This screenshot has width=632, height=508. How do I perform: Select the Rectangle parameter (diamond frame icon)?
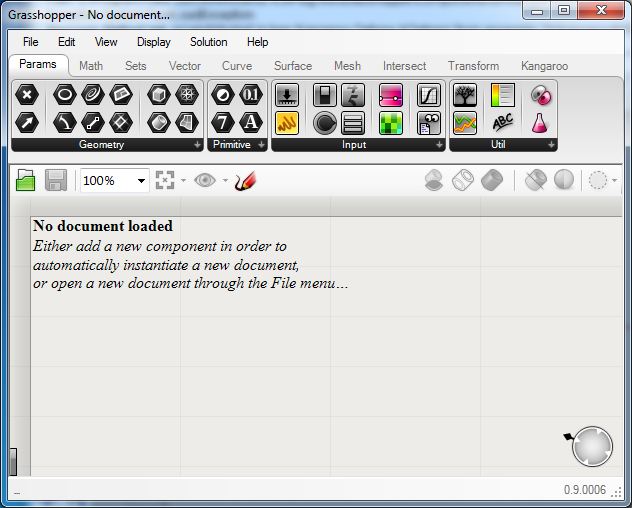(121, 123)
